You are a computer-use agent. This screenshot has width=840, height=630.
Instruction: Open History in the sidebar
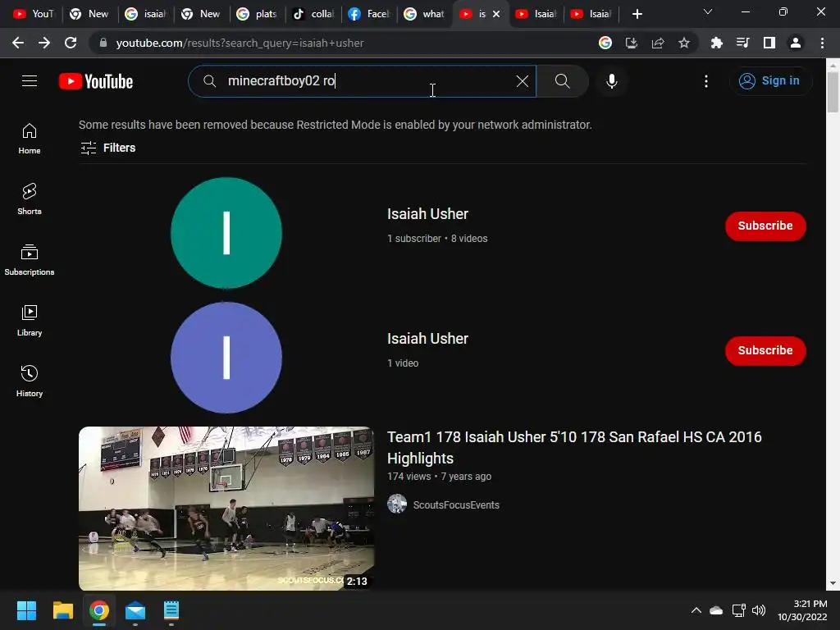(x=30, y=381)
